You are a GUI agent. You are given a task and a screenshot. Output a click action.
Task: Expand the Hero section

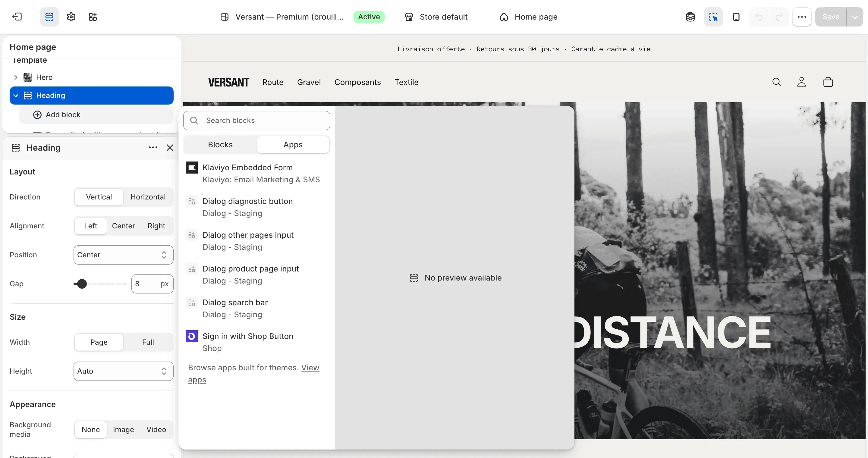(x=15, y=77)
